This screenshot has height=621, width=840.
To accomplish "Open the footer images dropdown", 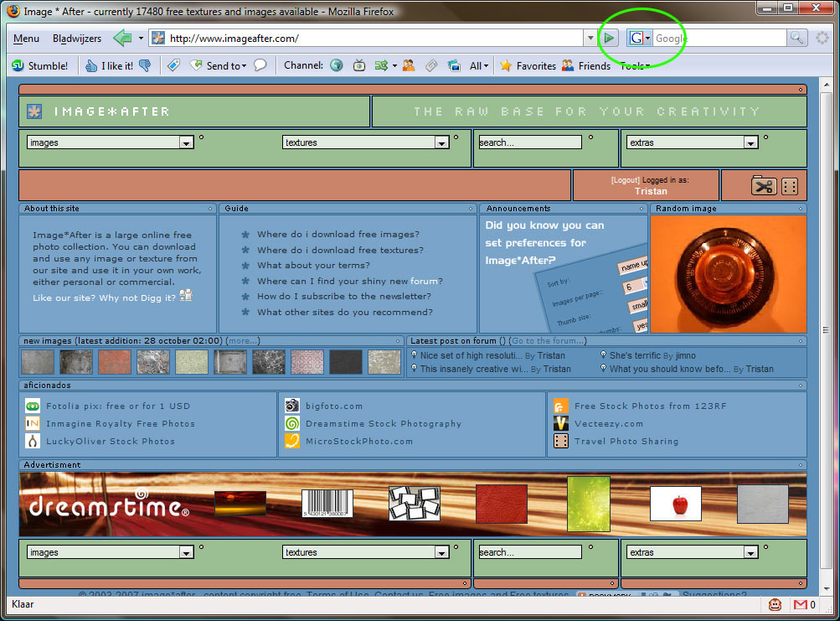I will pyautogui.click(x=110, y=551).
